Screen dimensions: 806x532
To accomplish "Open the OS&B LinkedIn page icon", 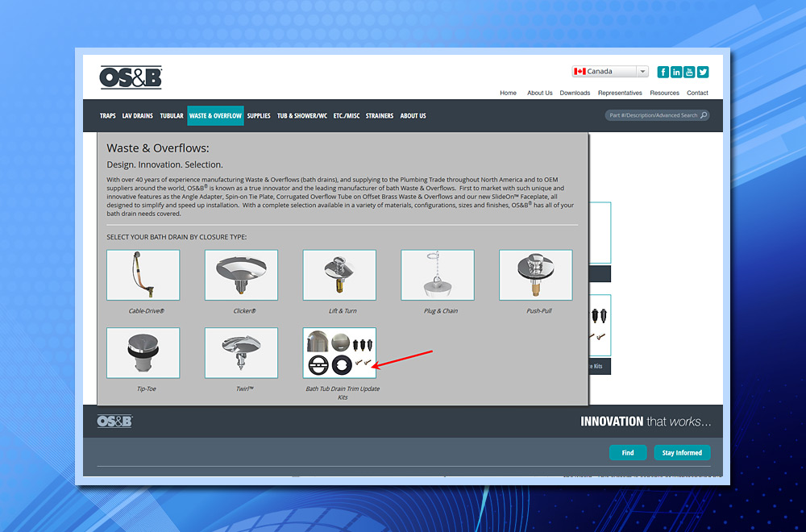I will point(676,72).
